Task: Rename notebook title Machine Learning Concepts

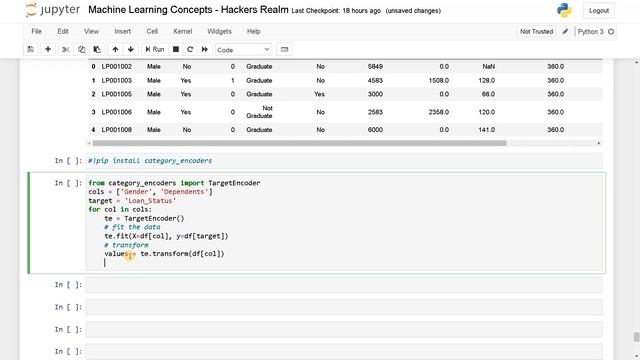Action: coord(188,10)
